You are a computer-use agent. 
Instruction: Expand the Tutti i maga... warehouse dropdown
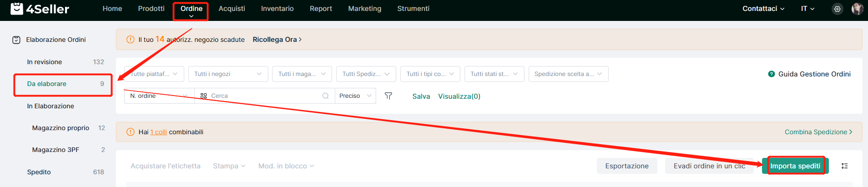(x=302, y=74)
